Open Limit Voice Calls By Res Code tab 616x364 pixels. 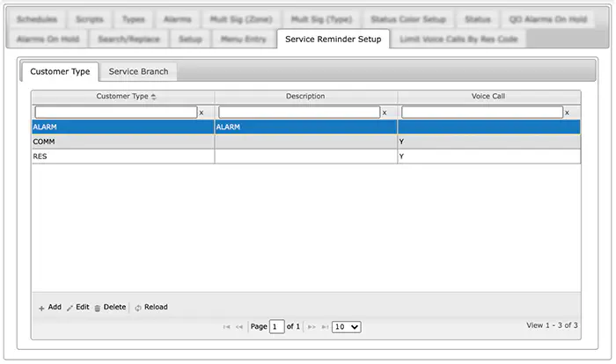[x=458, y=40]
